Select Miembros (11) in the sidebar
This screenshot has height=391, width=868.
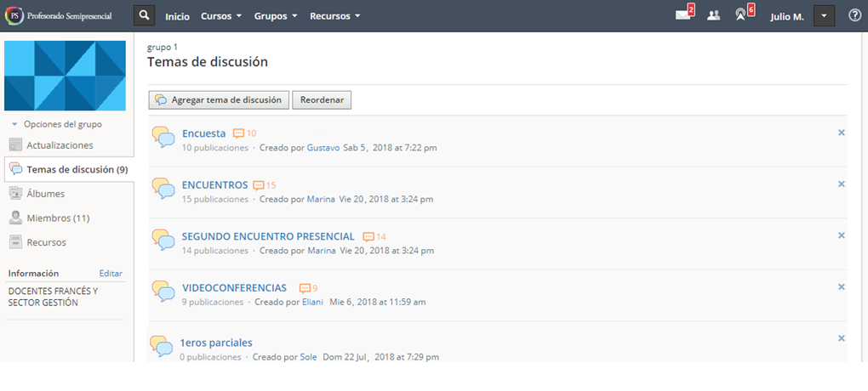coord(58,218)
